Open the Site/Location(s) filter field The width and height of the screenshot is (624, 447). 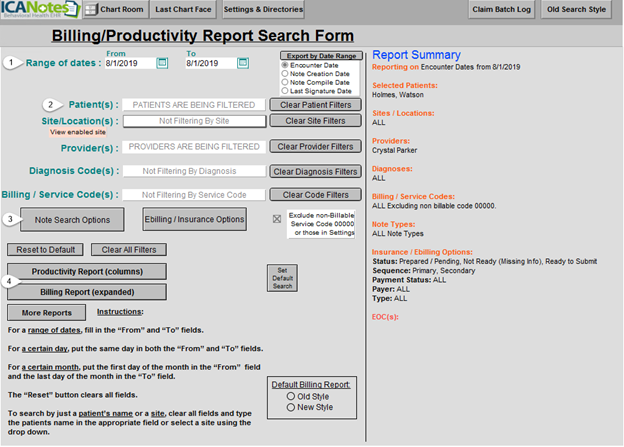click(x=194, y=121)
